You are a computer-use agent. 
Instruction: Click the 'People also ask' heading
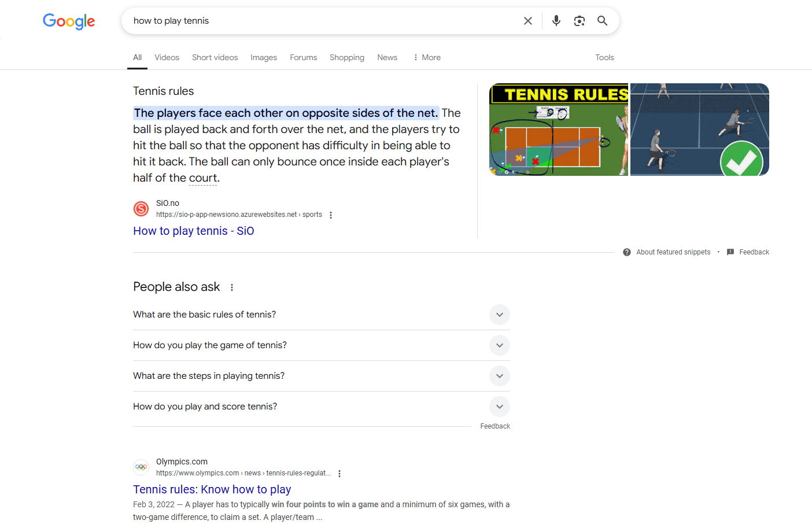(176, 287)
